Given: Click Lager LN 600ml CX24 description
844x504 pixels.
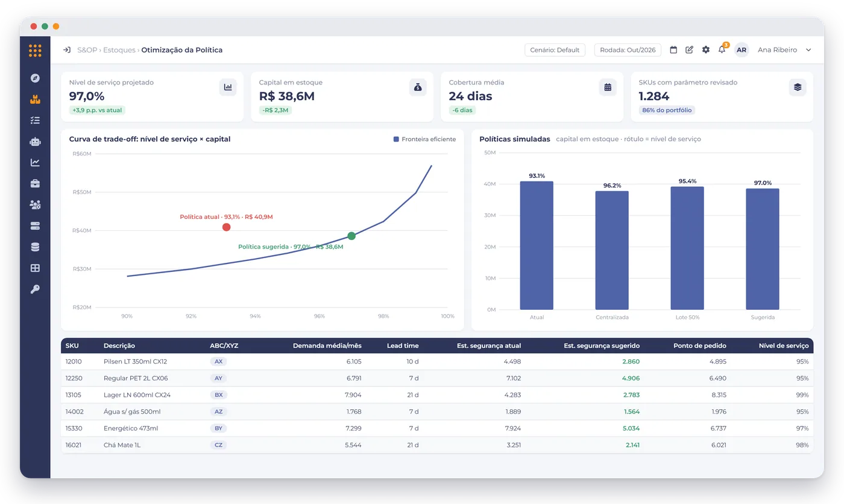Looking at the screenshot, I should 137,395.
